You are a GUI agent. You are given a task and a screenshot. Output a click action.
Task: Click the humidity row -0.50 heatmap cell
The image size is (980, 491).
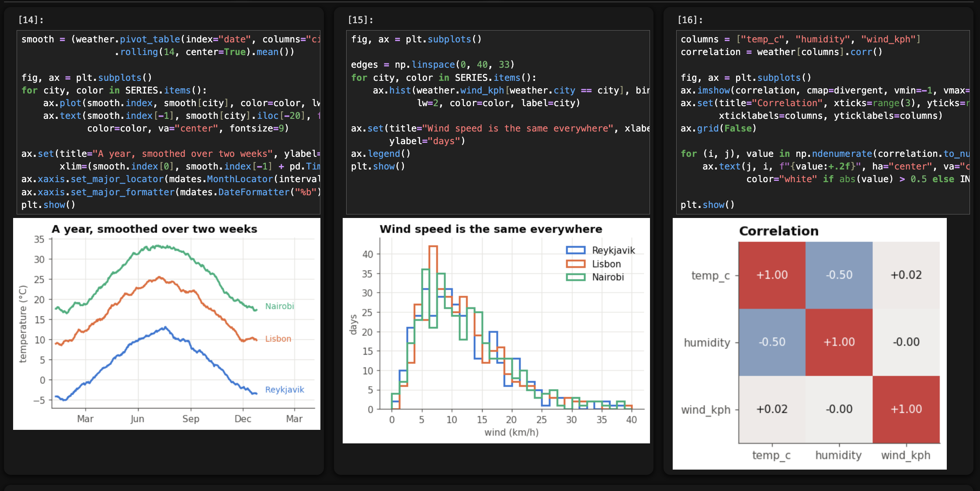pyautogui.click(x=772, y=342)
